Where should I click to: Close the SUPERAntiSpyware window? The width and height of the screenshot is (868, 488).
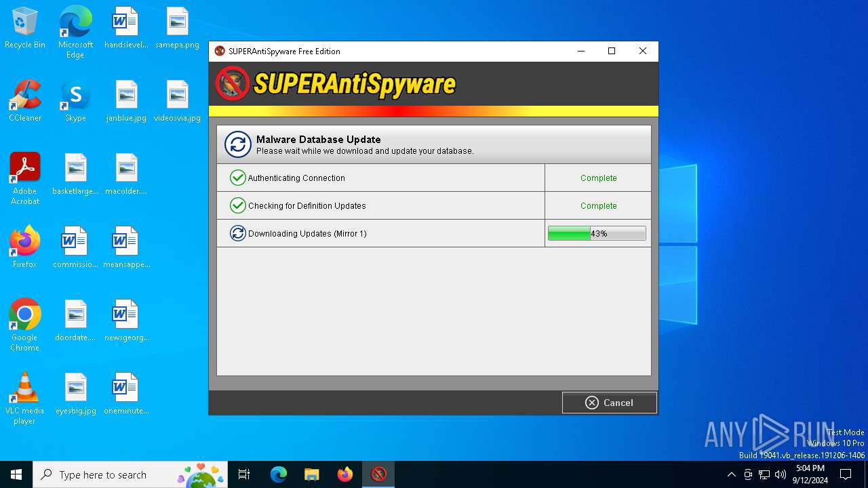(643, 51)
